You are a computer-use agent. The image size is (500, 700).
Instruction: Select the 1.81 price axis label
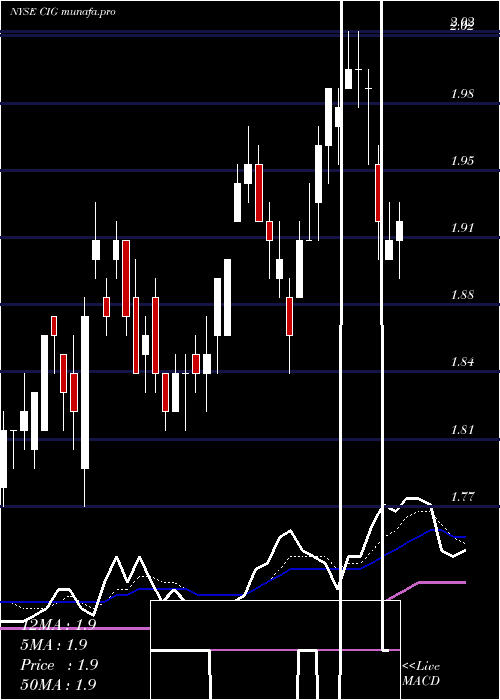pos(462,429)
